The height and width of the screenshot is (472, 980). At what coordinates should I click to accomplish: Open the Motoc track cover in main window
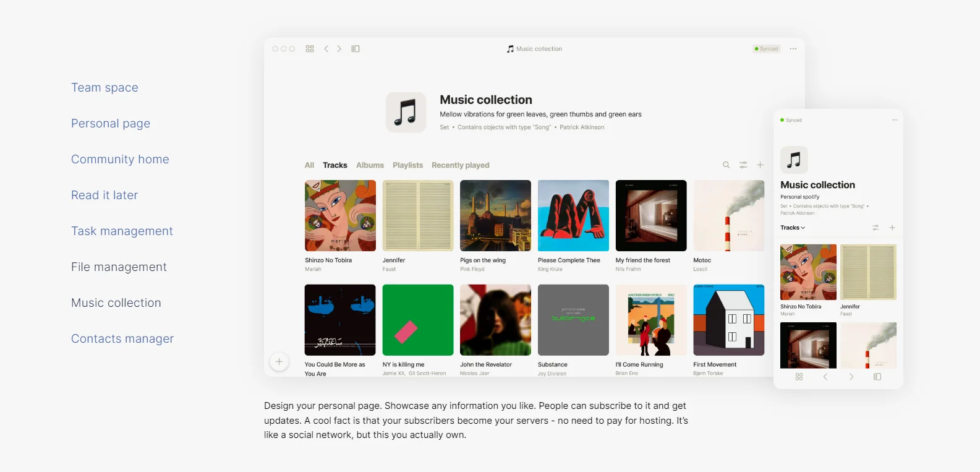(x=729, y=215)
